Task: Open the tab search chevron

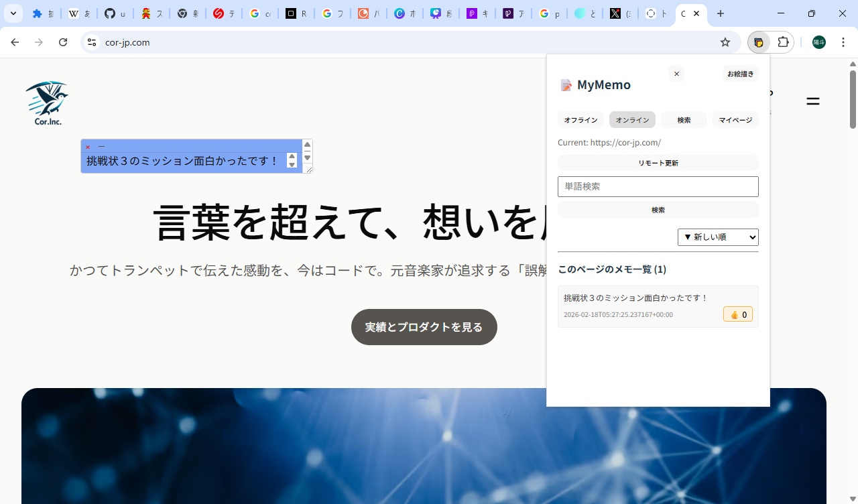Action: [13, 13]
